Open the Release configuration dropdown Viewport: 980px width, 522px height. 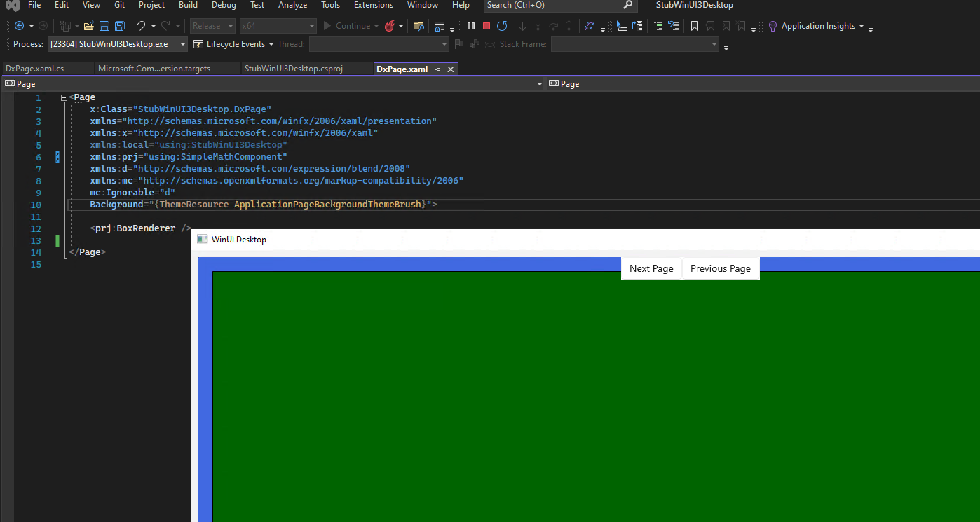pyautogui.click(x=212, y=26)
